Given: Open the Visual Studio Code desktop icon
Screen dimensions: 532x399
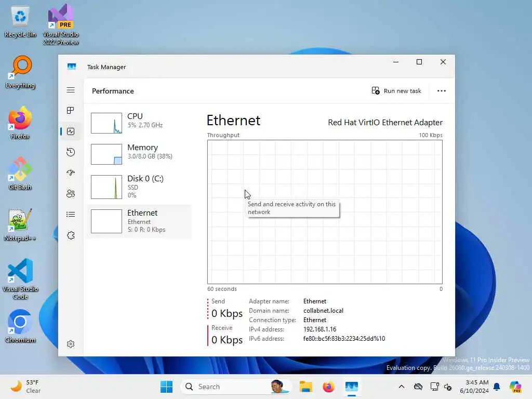Looking at the screenshot, I should point(20,279).
